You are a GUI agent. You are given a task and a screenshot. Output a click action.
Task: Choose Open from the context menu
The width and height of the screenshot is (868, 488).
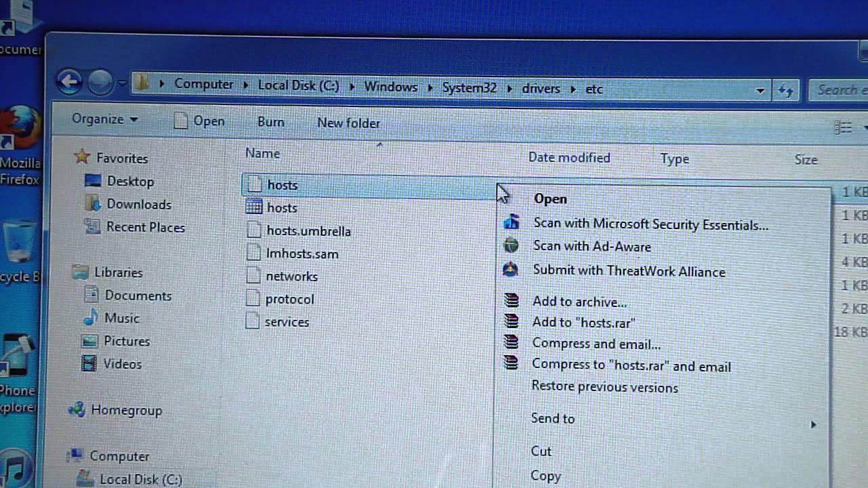(550, 199)
